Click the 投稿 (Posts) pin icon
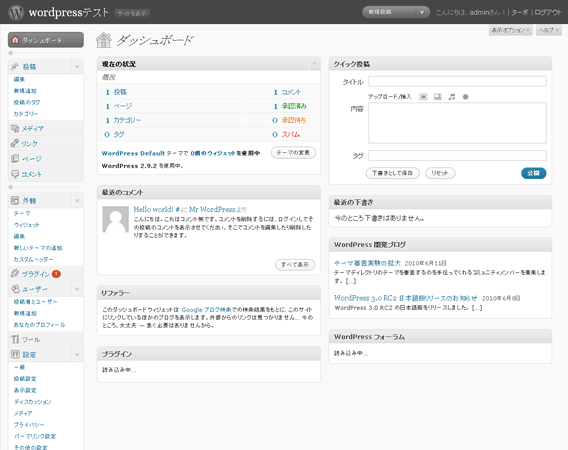The height and width of the screenshot is (450, 568). (15, 66)
